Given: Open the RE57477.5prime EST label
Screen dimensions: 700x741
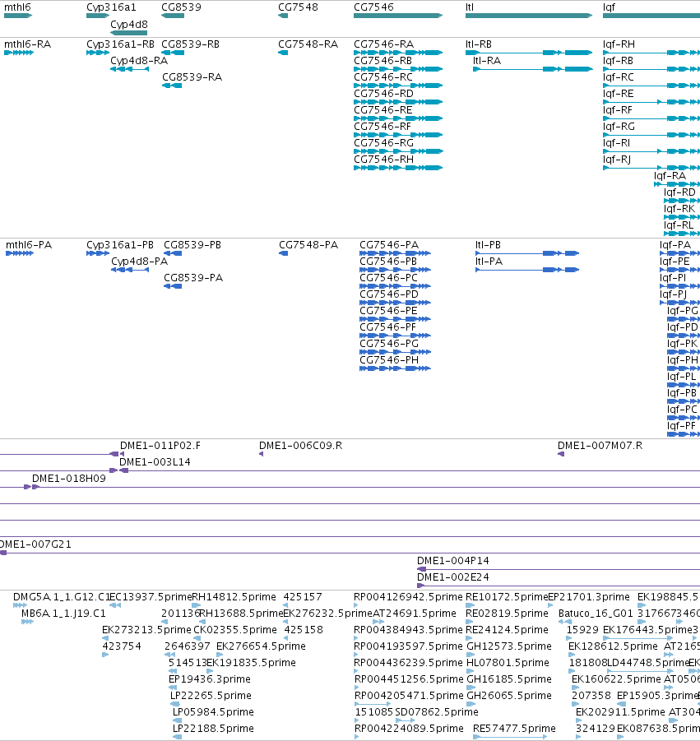Looking at the screenshot, I should (514, 729).
